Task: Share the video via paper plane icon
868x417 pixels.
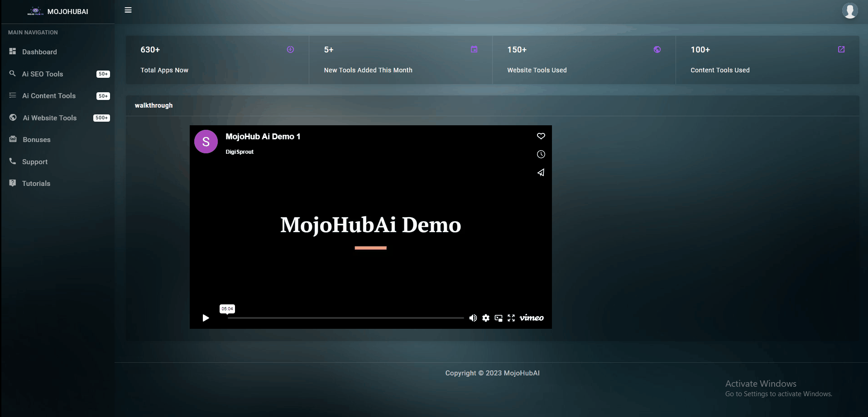Action: (x=541, y=172)
